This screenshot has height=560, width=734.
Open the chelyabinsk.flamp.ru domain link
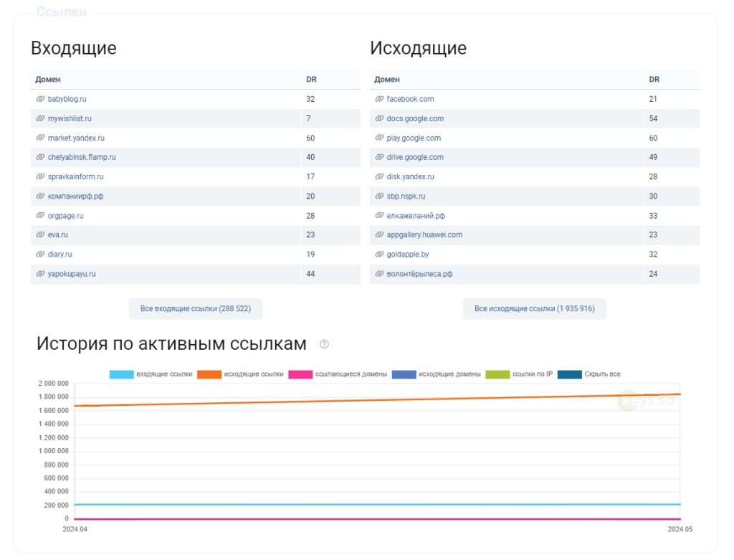click(82, 157)
